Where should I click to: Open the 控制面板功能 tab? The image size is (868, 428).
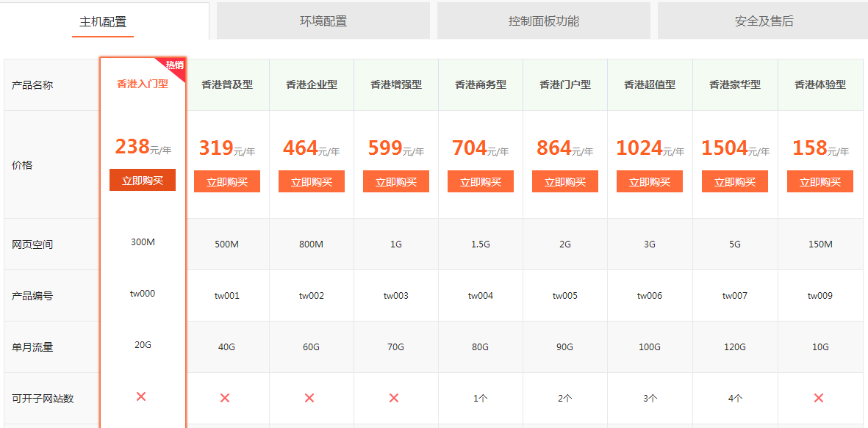point(544,21)
